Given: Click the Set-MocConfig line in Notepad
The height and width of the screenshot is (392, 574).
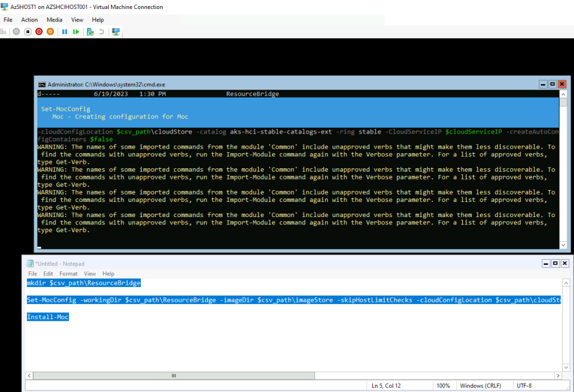Looking at the screenshot, I should 294,300.
